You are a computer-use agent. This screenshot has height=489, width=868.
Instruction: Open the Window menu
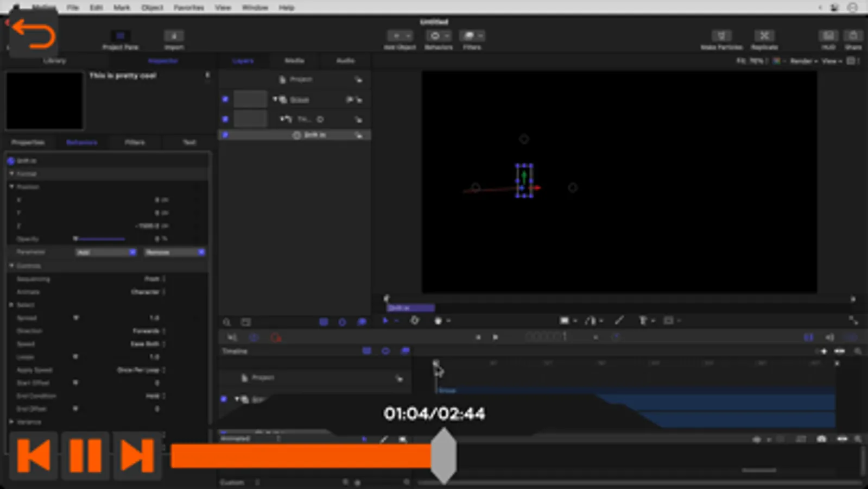pyautogui.click(x=255, y=8)
